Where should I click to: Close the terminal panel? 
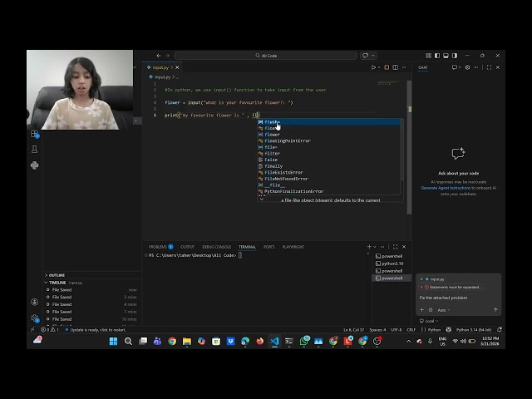coord(404,247)
